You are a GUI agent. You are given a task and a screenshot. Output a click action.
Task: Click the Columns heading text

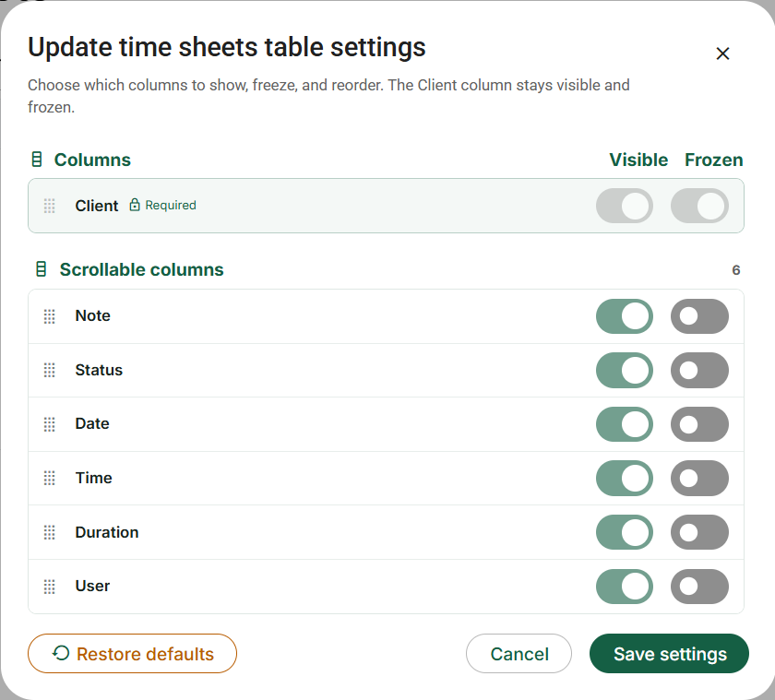coord(92,160)
